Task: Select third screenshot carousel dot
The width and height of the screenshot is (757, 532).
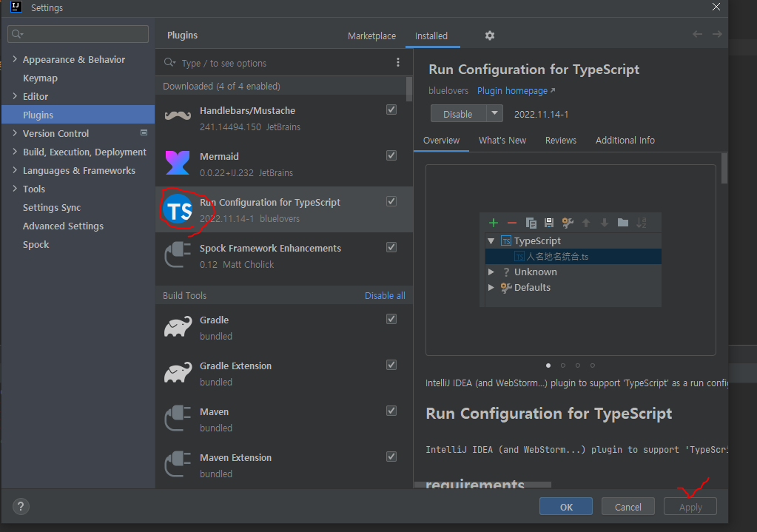Action: click(577, 366)
